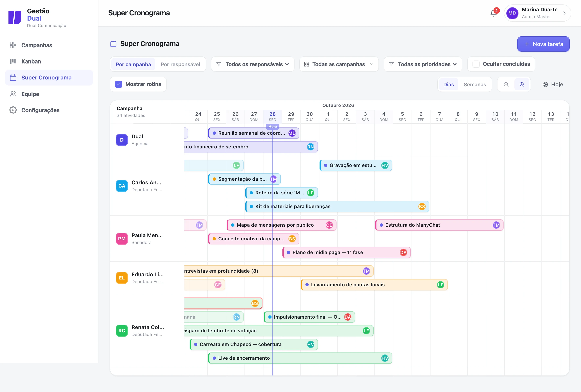Open the Kit de materiais para lideranças task
This screenshot has height=392, width=581.
tap(337, 207)
